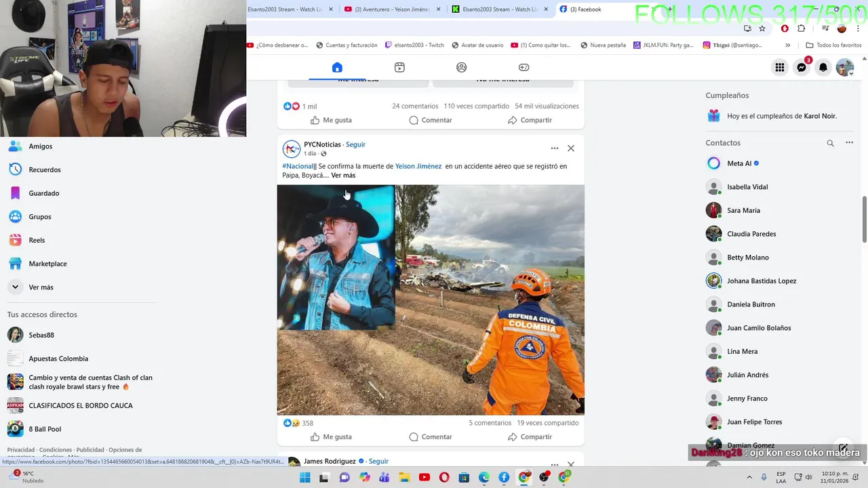This screenshot has width=868, height=488.
Task: Open the Groups icon in top navigation
Action: [x=462, y=67]
